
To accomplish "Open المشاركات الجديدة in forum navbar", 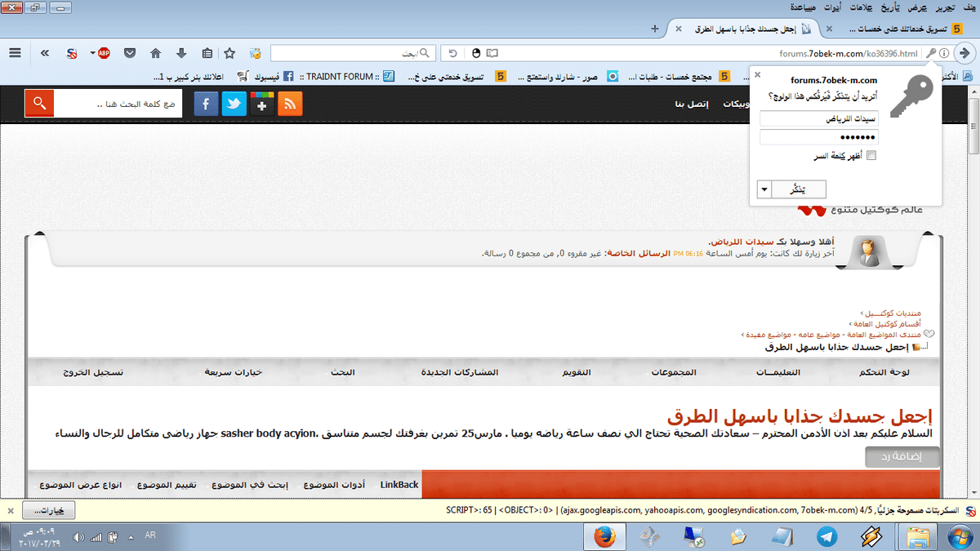I will pos(459,372).
